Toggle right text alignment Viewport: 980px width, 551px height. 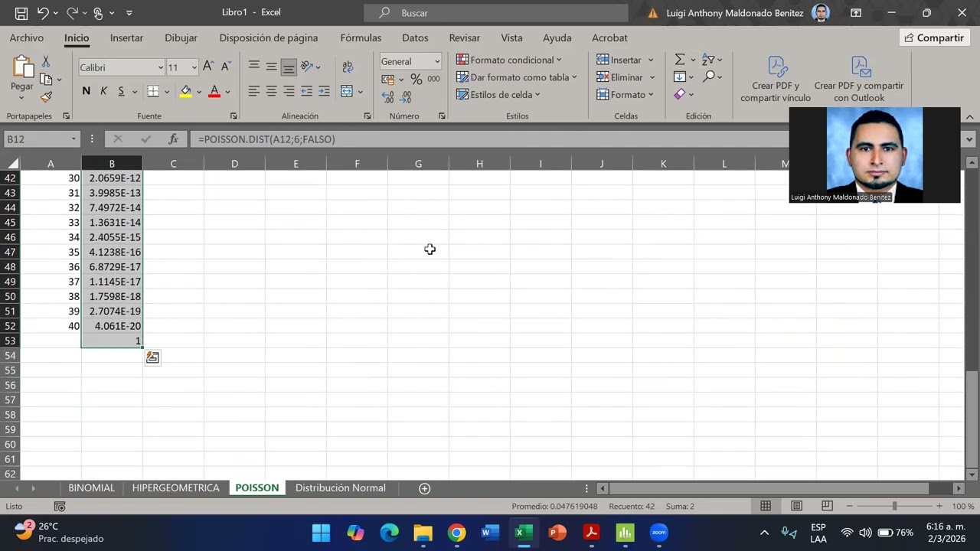[x=289, y=91]
